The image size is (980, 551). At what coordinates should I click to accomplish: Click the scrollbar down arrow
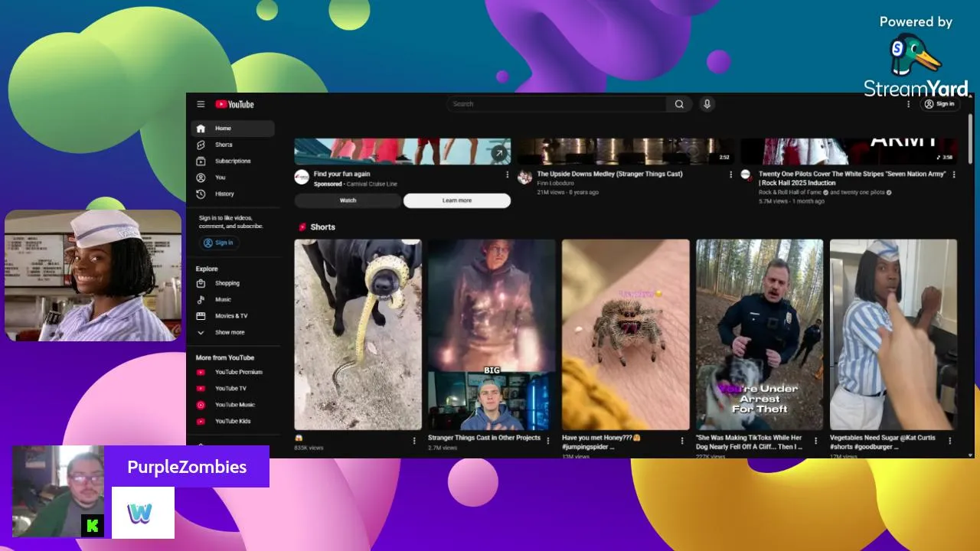point(971,455)
